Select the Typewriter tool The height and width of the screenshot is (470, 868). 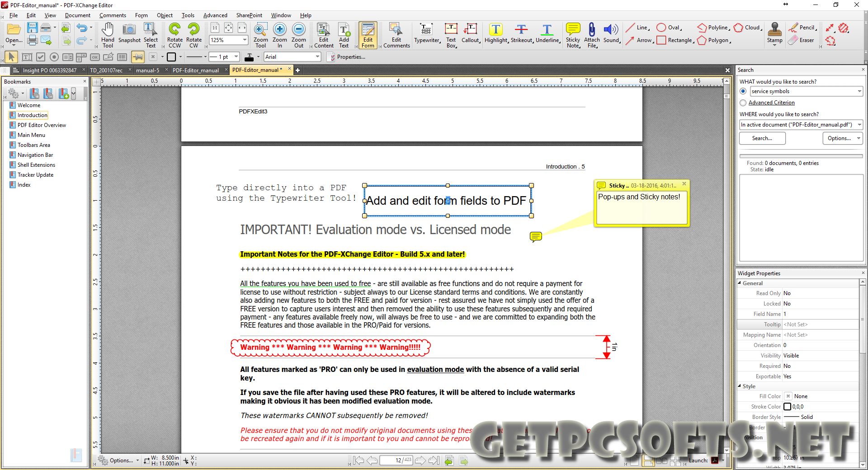[x=427, y=33]
